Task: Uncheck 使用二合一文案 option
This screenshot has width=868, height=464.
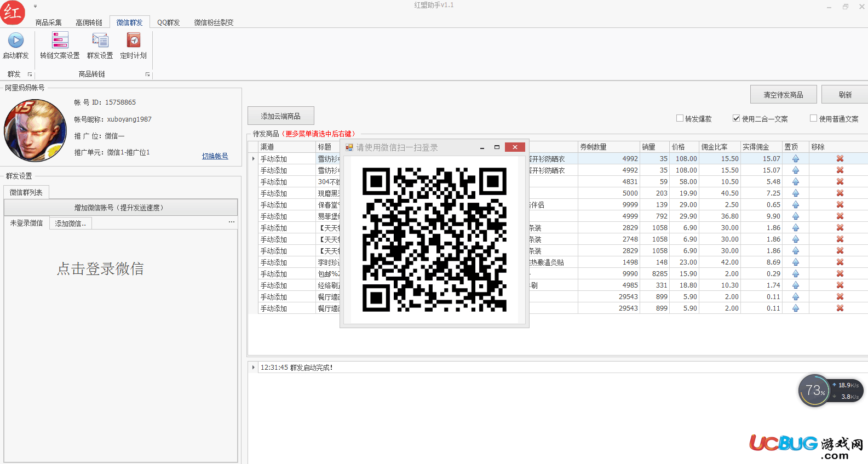Action: click(x=736, y=118)
